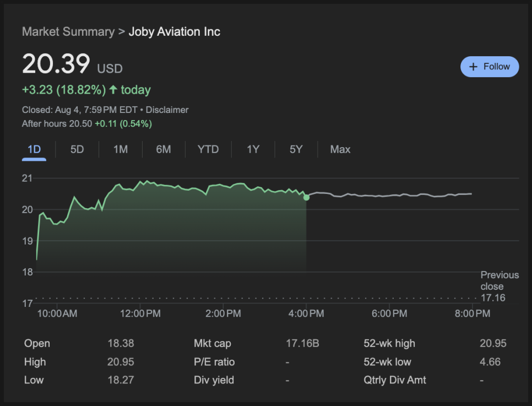Click the Previous close 17.16 label

point(500,286)
